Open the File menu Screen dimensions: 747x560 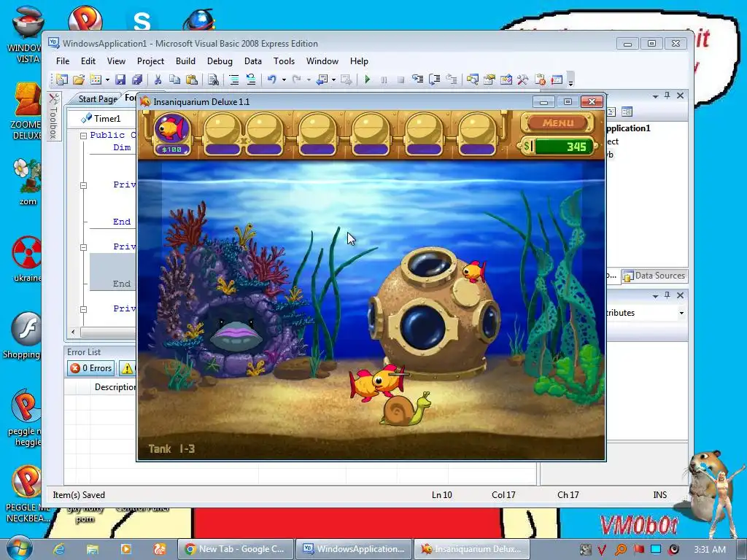63,61
